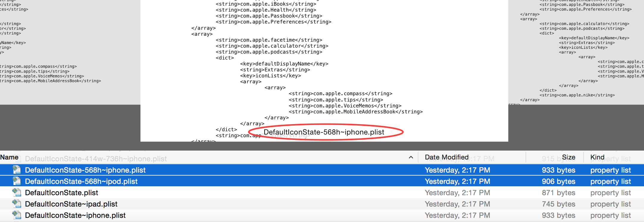Screen dimensions: 644x222
Task: Click the DefaultIconState-568h~iphone.plist file icon
Action: pyautogui.click(x=17, y=170)
